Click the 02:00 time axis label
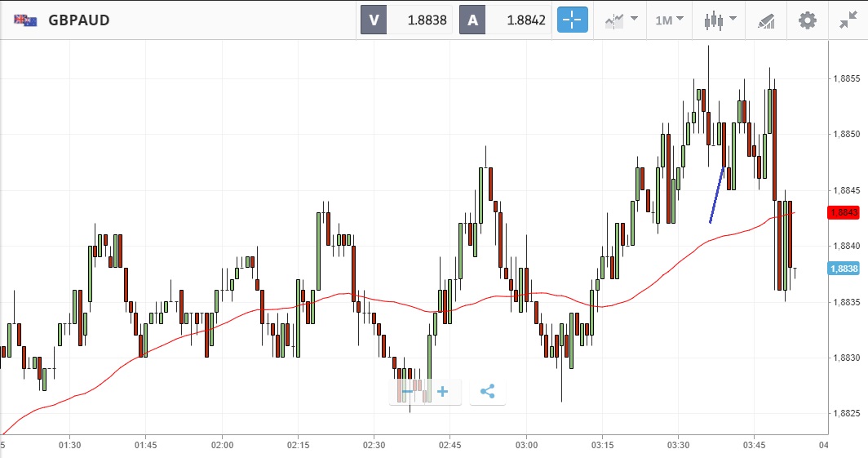The width and height of the screenshot is (868, 458). tap(222, 445)
